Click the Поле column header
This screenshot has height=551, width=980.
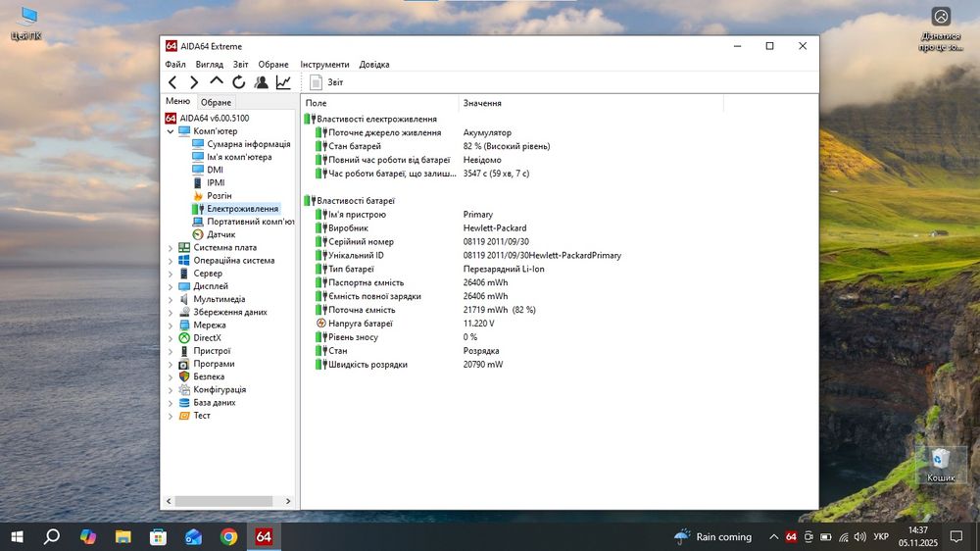[380, 103]
